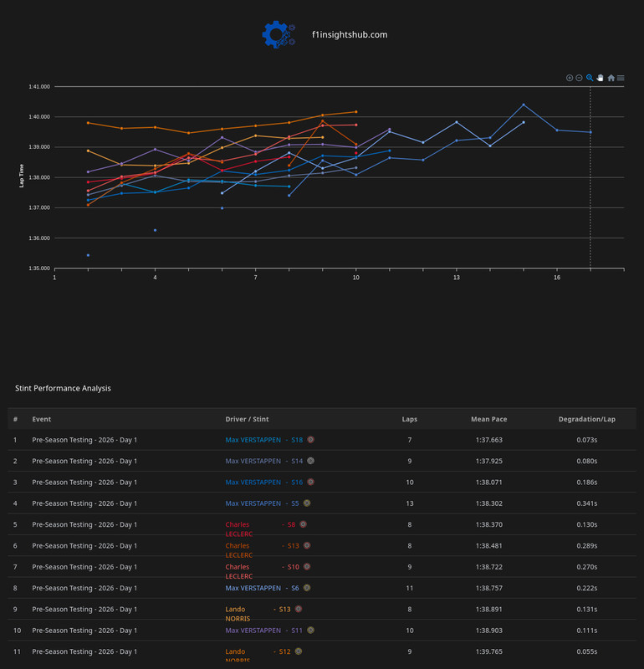Click tyre icon for Leclerc S13

pos(307,545)
